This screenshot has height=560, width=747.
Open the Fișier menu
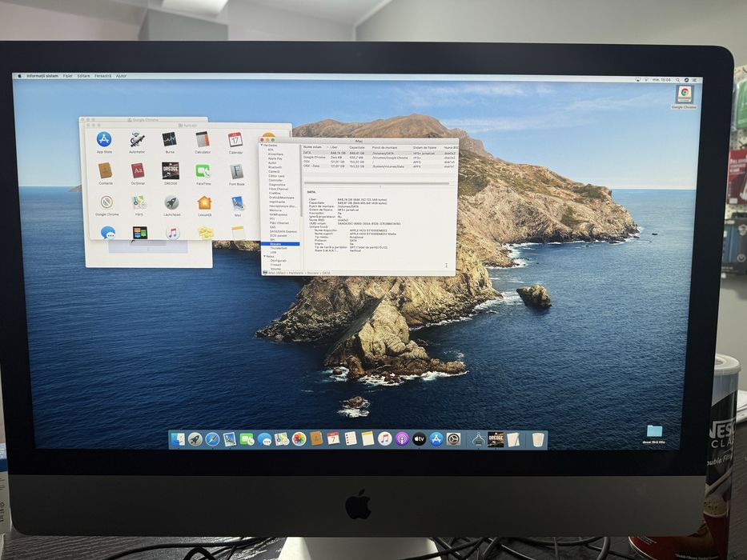tap(67, 76)
